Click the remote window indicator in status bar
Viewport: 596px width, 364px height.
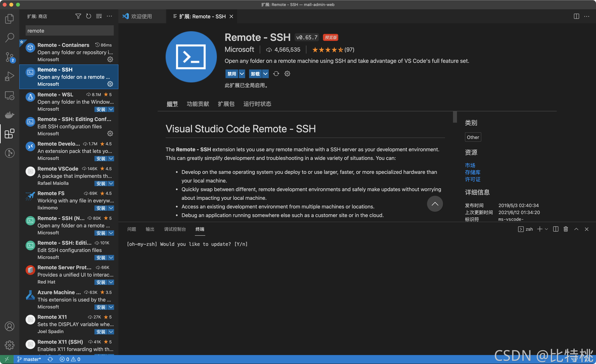(7, 359)
